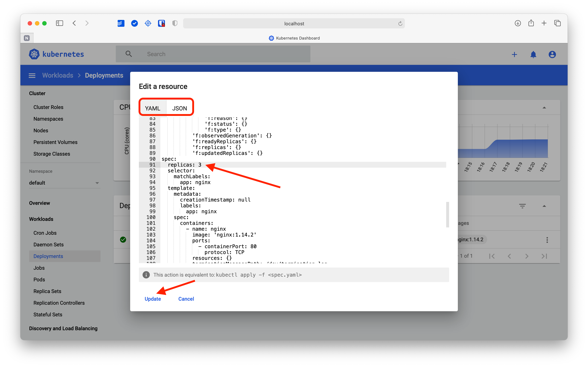Select Deployments in sidebar

click(65, 256)
